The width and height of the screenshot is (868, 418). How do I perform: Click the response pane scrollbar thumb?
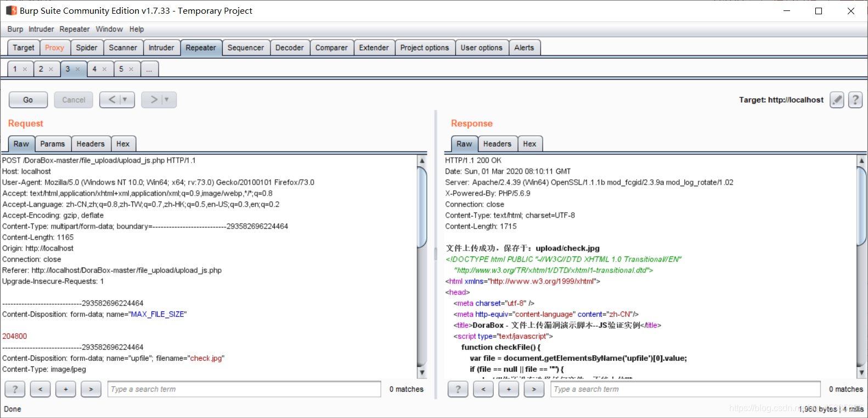861,206
